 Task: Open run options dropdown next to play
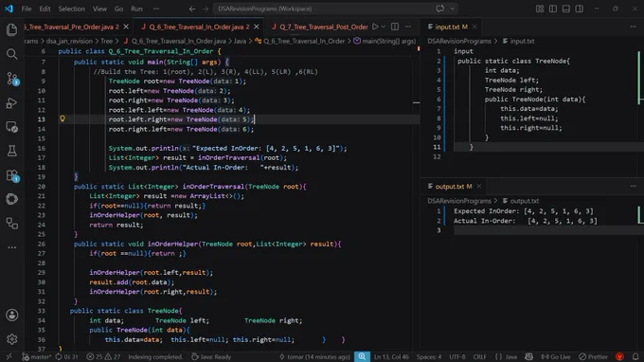384,27
